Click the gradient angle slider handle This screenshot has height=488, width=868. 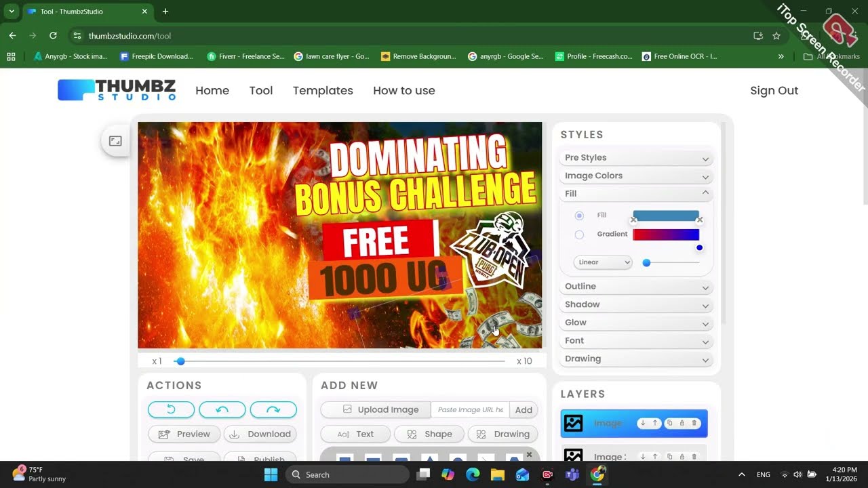[x=646, y=262]
